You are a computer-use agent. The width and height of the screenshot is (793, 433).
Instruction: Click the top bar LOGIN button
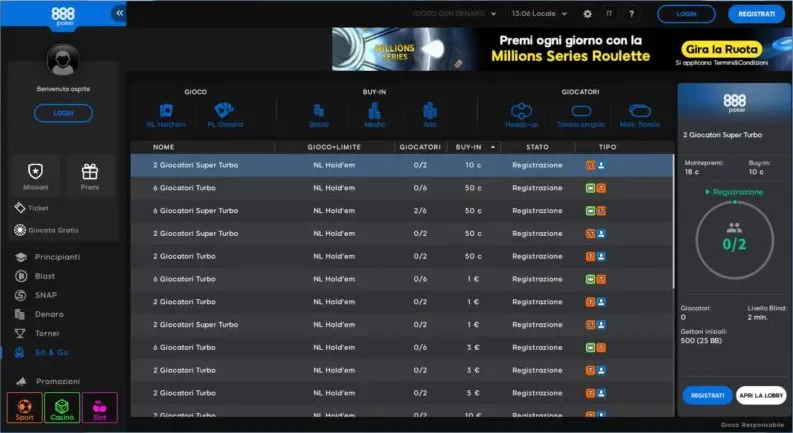tap(686, 14)
